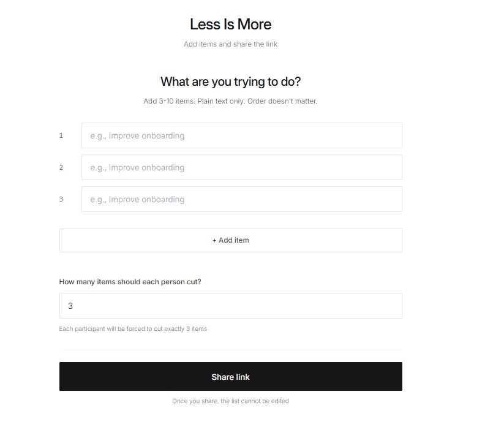
Task: Click the forced to cut exactly 3 items note
Action: 133,328
